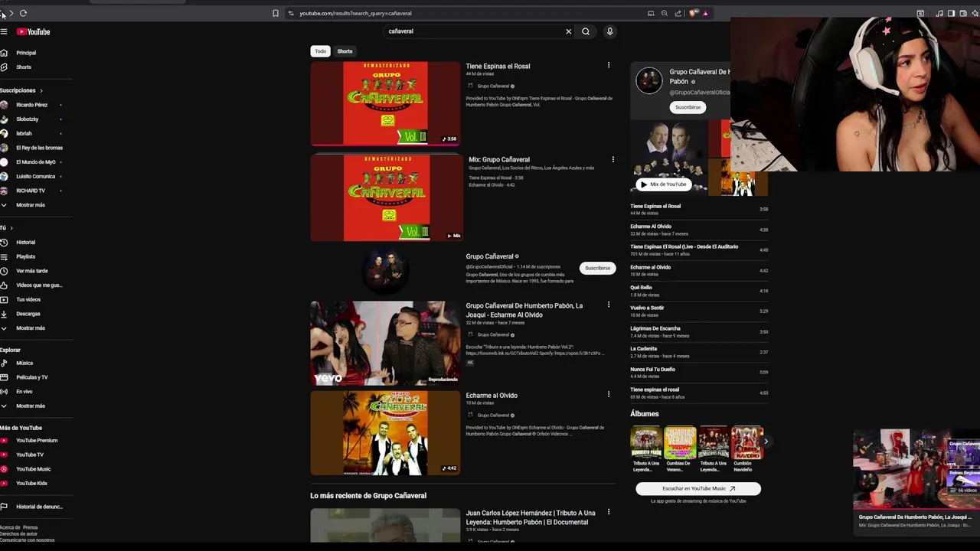The image size is (980, 551).
Task: Clear the search box with X
Action: [568, 31]
